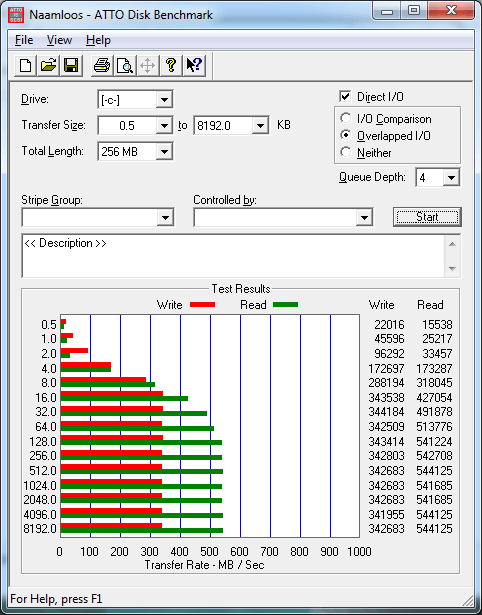Save results using the floppy disk icon

(x=71, y=65)
